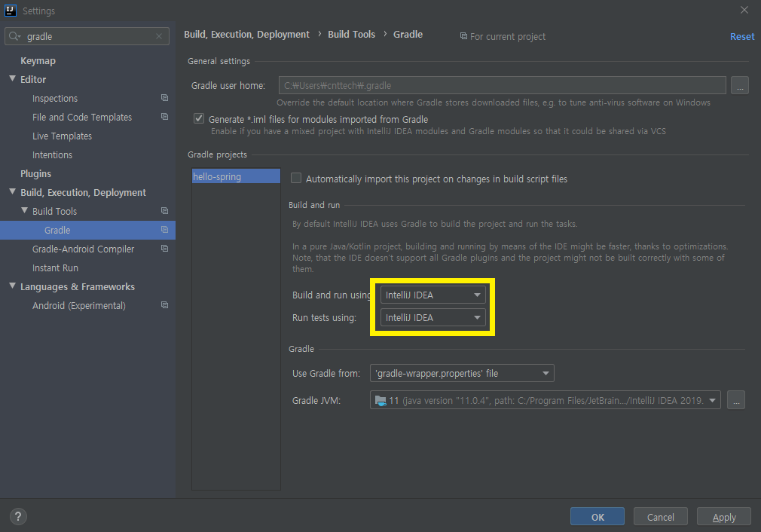Open Gradle JVM dropdown
Screen dimensions: 761x532
click(545, 400)
